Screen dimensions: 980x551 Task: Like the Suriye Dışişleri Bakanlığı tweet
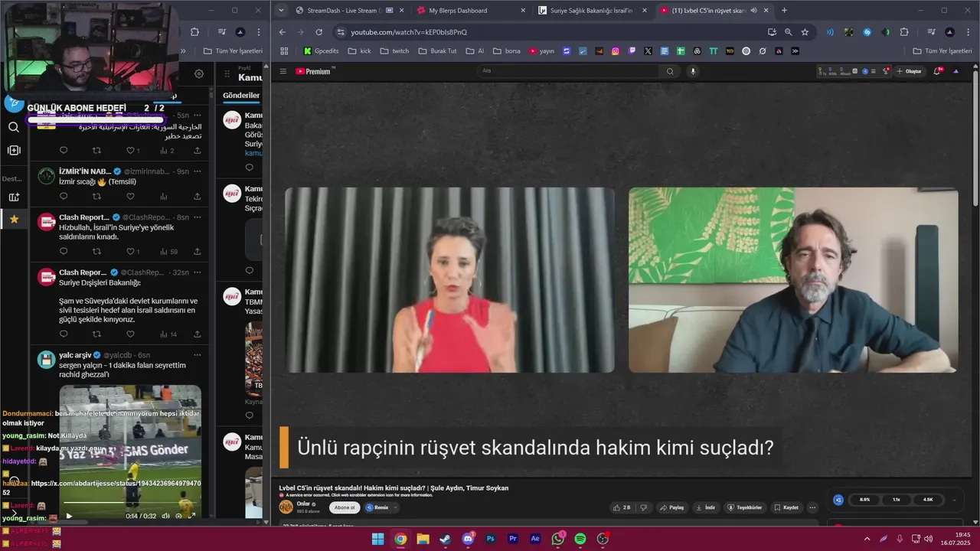point(130,334)
